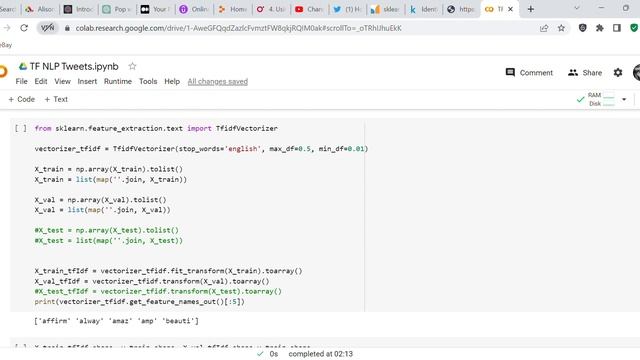
Task: Reload the Colab page
Action: tap(24, 28)
